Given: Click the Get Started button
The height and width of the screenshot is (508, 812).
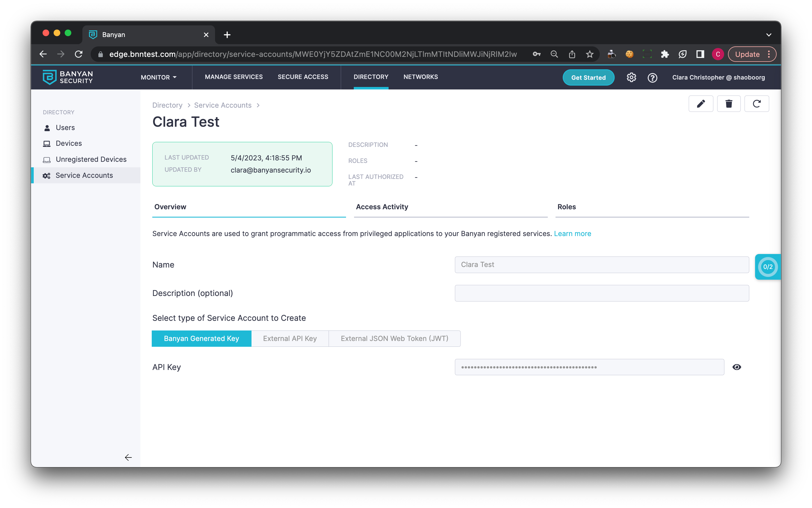Looking at the screenshot, I should pos(588,78).
